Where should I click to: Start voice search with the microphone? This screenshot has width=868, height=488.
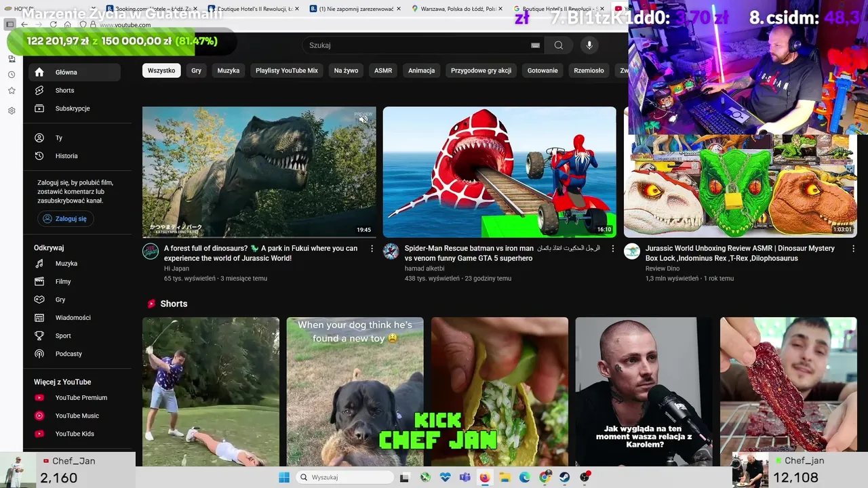[x=589, y=45]
